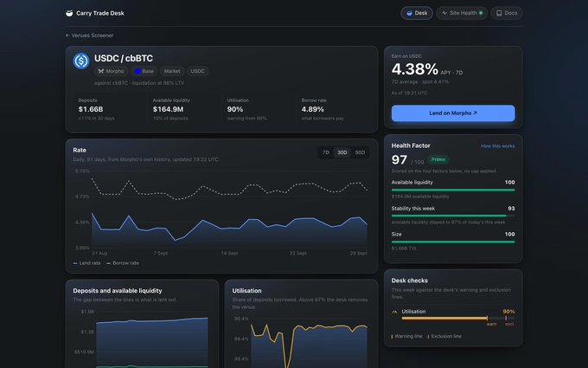
Task: Click the Carry Trade Desk title
Action: pos(100,13)
